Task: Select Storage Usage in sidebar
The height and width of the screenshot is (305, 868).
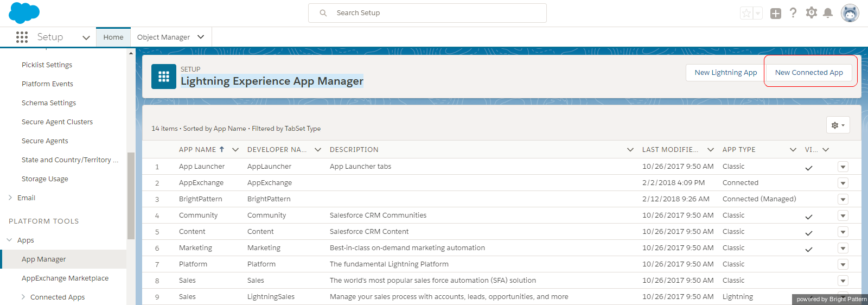Action: (x=45, y=179)
